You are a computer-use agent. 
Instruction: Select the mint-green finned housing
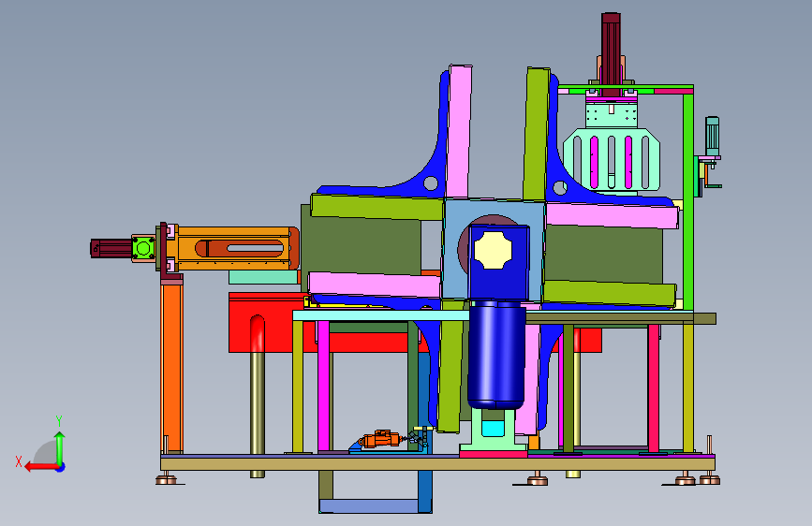pyautogui.click(x=611, y=160)
